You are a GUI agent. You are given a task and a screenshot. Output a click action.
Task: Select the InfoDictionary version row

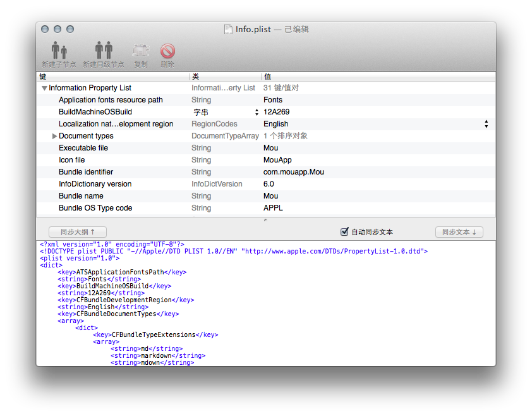[x=266, y=184]
